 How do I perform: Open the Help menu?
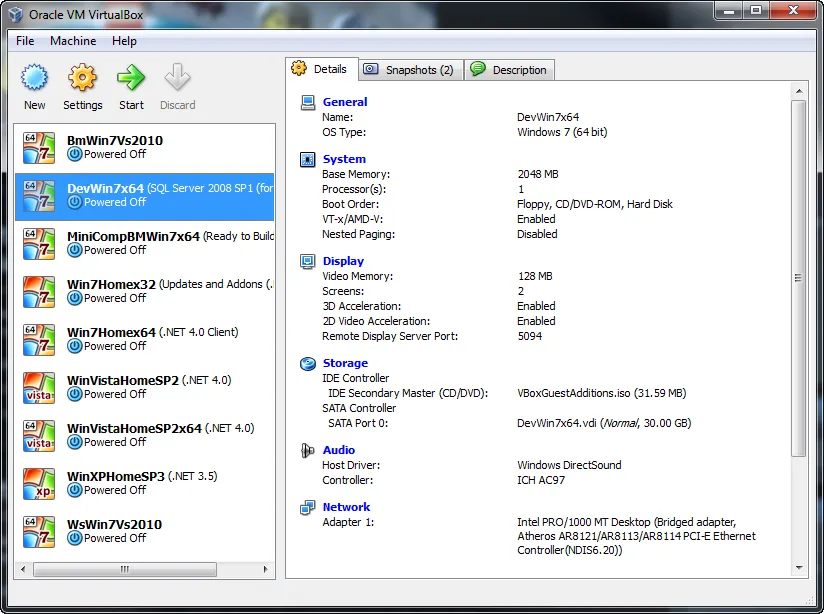(124, 41)
